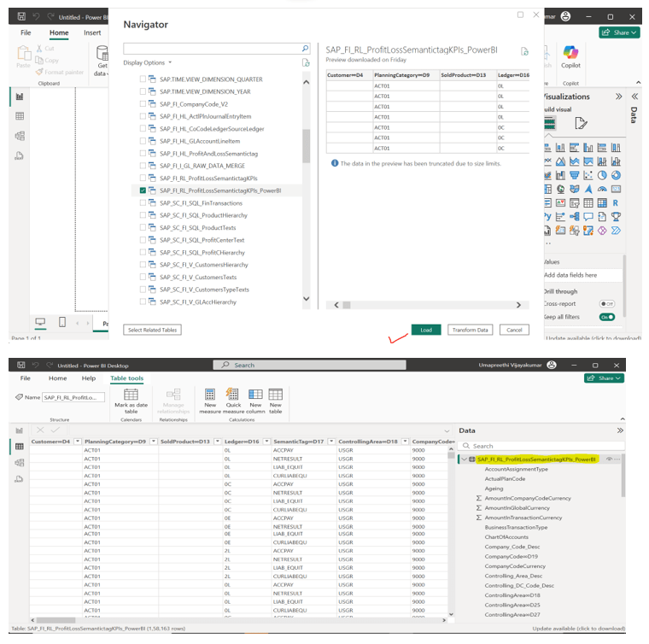The width and height of the screenshot is (649, 644).
Task: Open Copilot from the ribbon
Action: coord(570,56)
